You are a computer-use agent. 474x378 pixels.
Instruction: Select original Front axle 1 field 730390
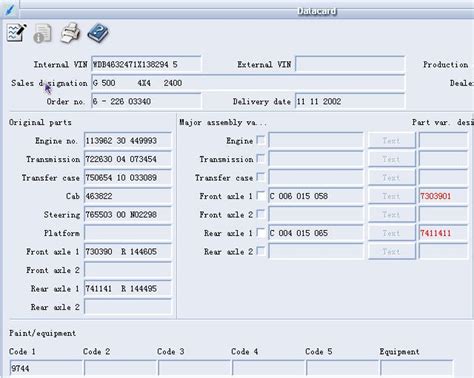click(128, 252)
